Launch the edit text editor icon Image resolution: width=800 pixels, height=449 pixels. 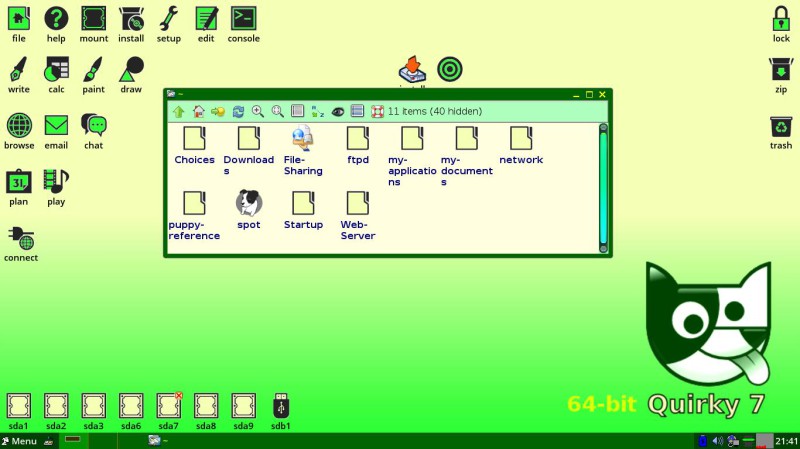[x=206, y=19]
